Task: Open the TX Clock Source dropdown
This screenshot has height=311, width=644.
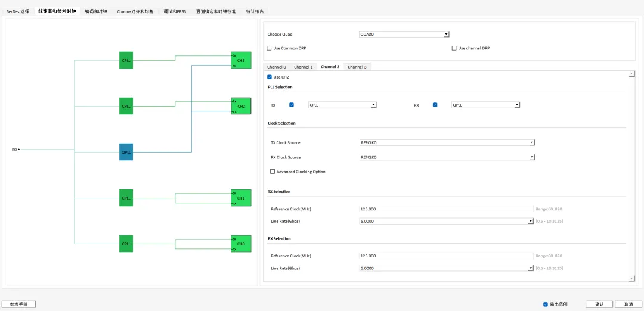Action: [x=447, y=143]
